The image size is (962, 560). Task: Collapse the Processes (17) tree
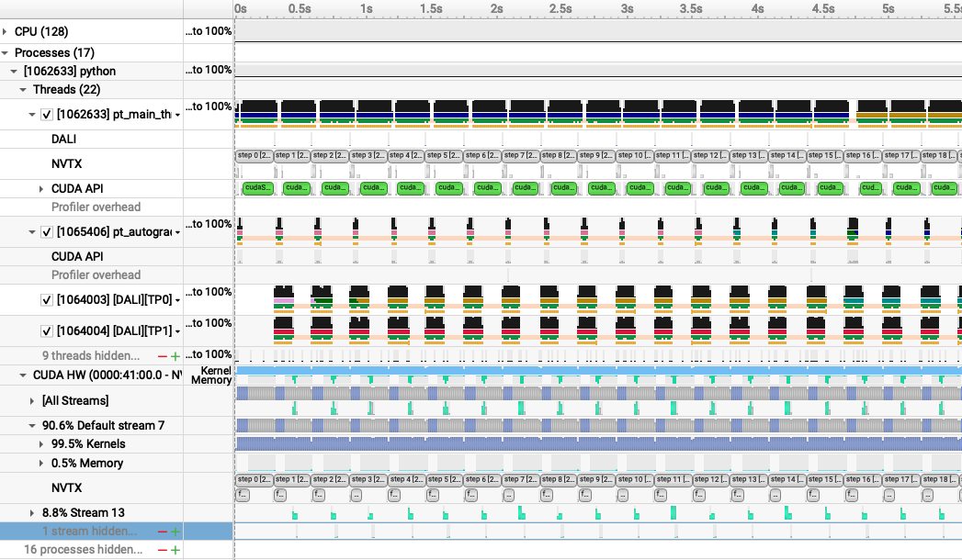pos(5,52)
